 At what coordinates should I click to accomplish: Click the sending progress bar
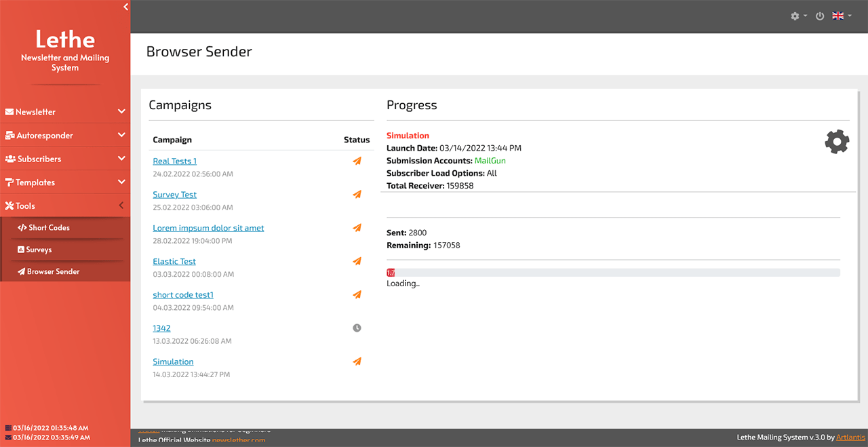point(613,273)
